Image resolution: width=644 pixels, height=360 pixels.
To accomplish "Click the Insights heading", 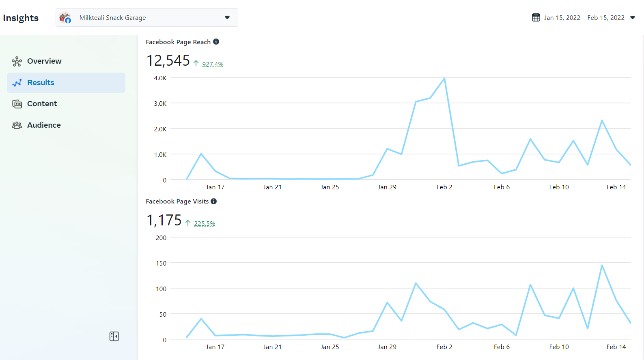I will tap(21, 18).
